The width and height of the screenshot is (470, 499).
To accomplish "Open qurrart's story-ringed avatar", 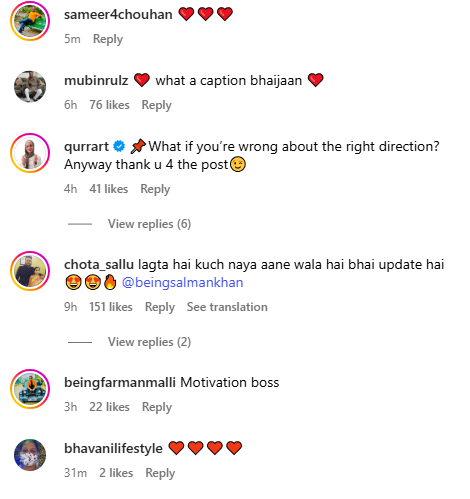I will (30, 153).
